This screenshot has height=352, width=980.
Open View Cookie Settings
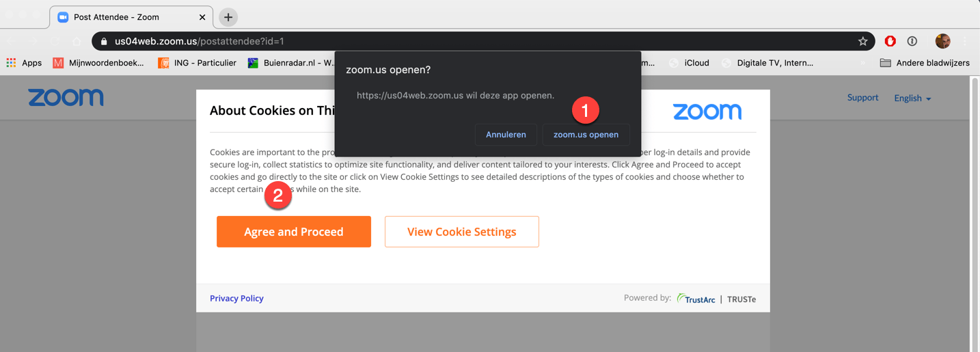pyautogui.click(x=461, y=232)
